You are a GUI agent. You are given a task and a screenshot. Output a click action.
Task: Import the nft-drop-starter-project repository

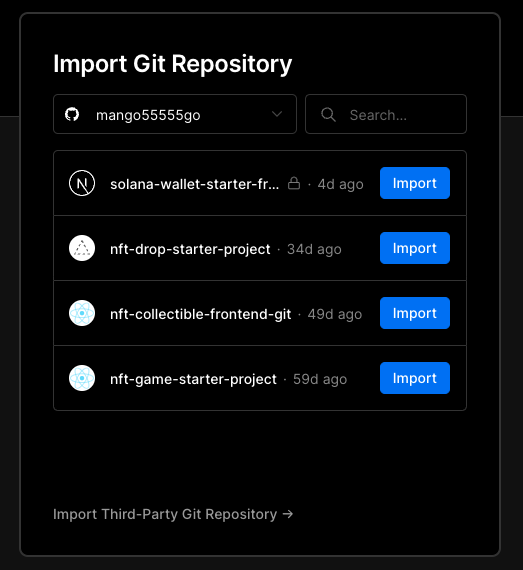point(415,248)
